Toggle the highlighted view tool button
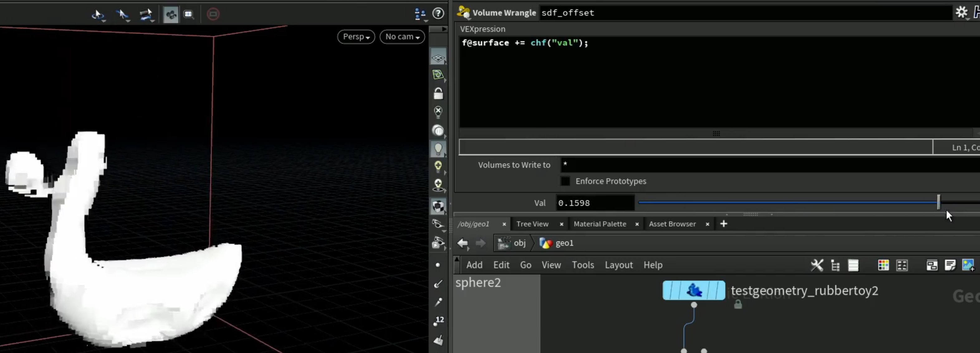 tap(171, 14)
